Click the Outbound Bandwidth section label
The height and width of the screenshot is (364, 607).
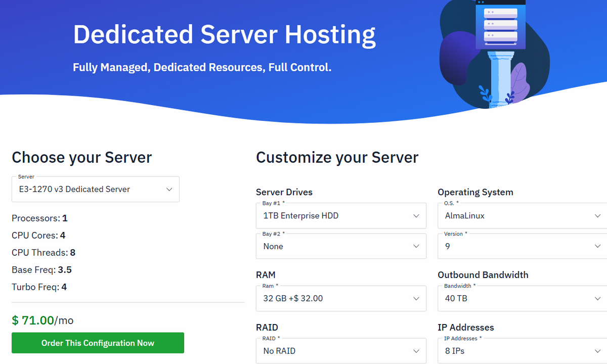click(x=483, y=275)
